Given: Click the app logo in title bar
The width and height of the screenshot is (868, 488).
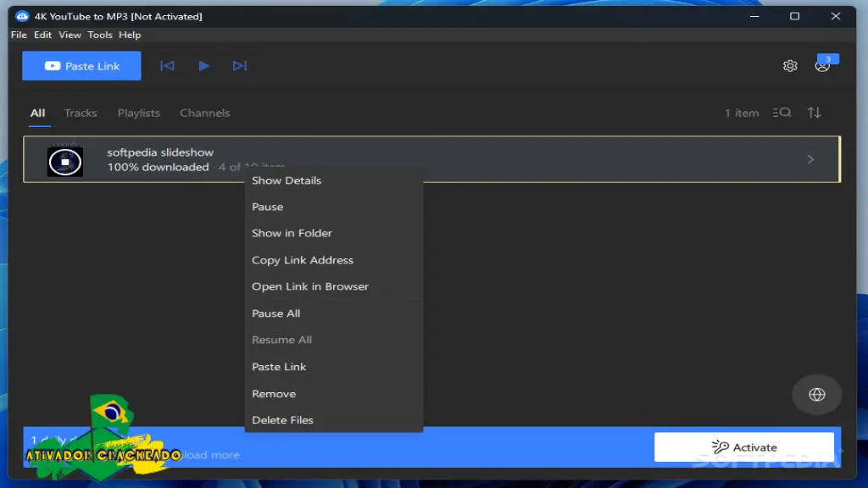Looking at the screenshot, I should pos(22,16).
